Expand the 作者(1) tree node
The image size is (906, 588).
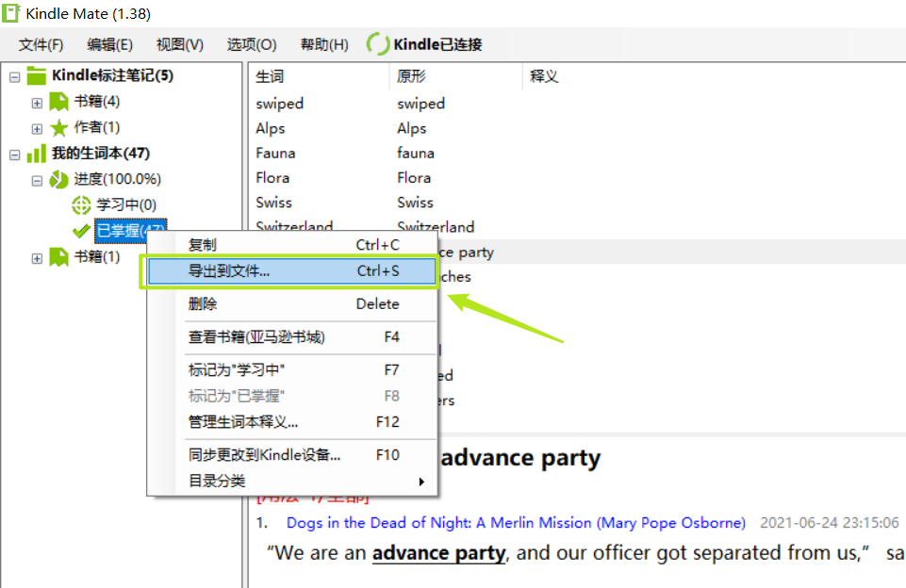pyautogui.click(x=37, y=129)
